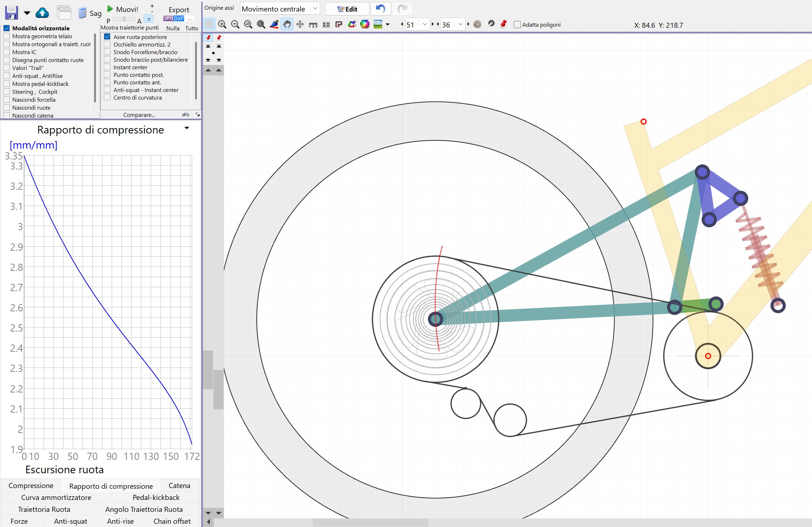
Task: Check the Adatta poligoni box
Action: pos(517,25)
